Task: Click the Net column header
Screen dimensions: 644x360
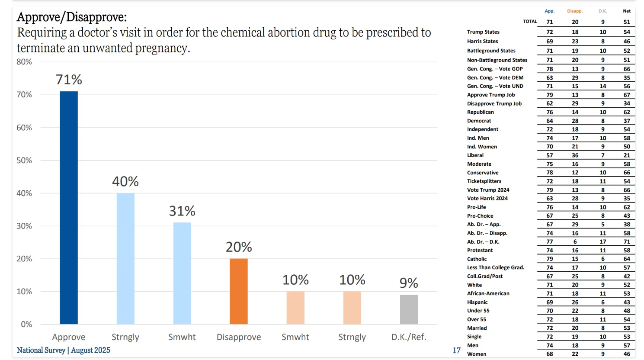Action: point(627,11)
